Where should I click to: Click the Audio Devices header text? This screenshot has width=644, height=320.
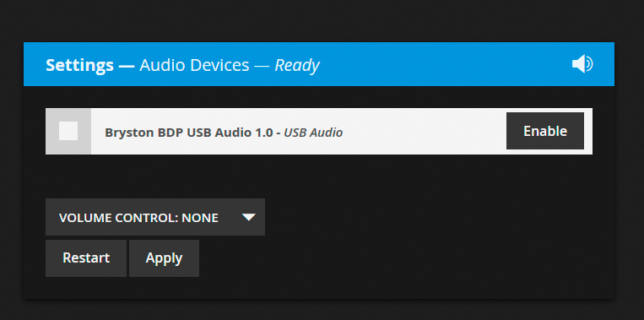(194, 65)
